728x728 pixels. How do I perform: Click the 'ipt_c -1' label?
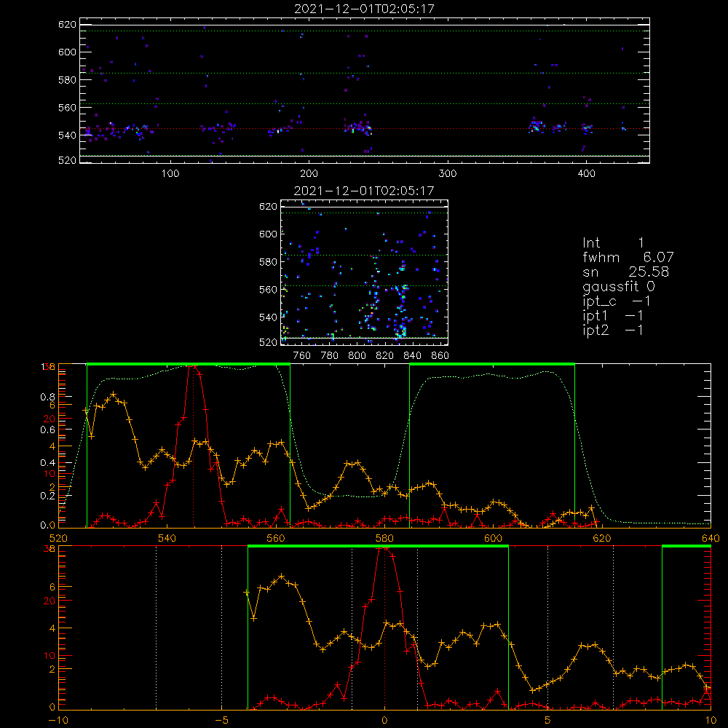[x=617, y=302]
